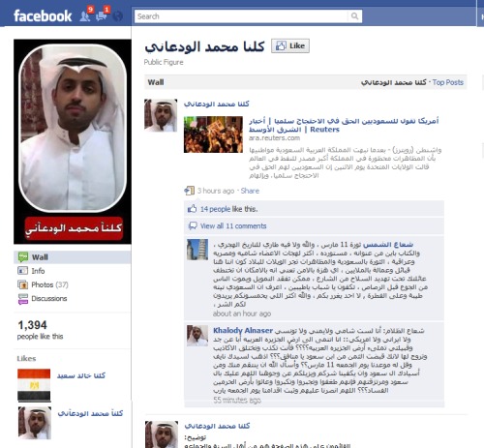Open friend requests icon in header
The height and width of the screenshot is (448, 484).
[85, 15]
